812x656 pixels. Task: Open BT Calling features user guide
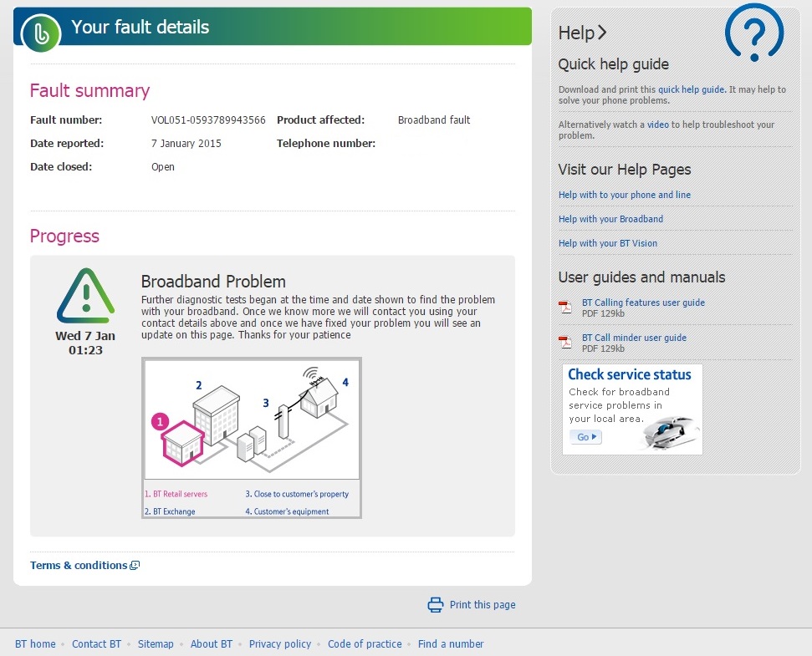click(643, 303)
